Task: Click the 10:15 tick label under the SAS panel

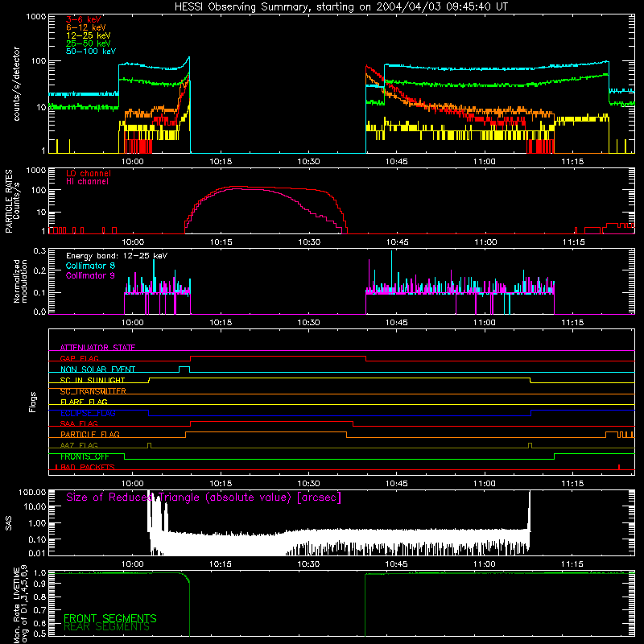Action: [x=221, y=564]
